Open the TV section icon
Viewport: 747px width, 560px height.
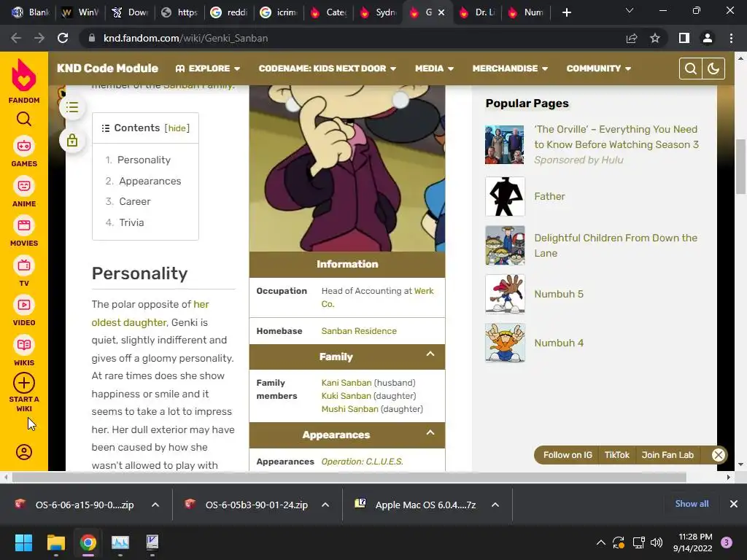coord(24,265)
